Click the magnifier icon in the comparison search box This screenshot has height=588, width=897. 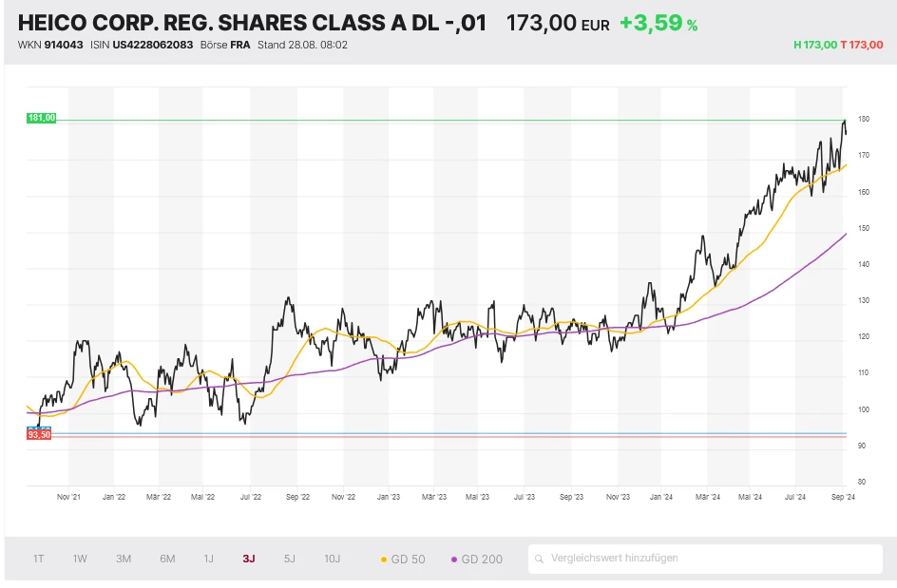(539, 559)
